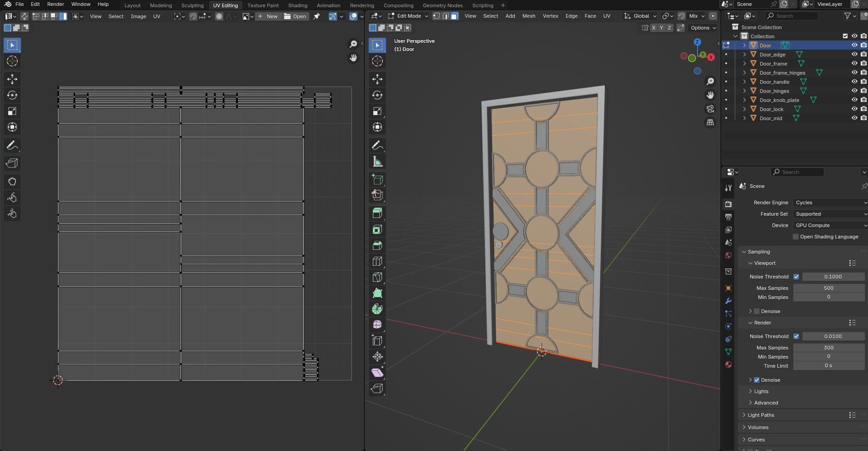Open the viewport Options button
The image size is (868, 451).
point(703,28)
